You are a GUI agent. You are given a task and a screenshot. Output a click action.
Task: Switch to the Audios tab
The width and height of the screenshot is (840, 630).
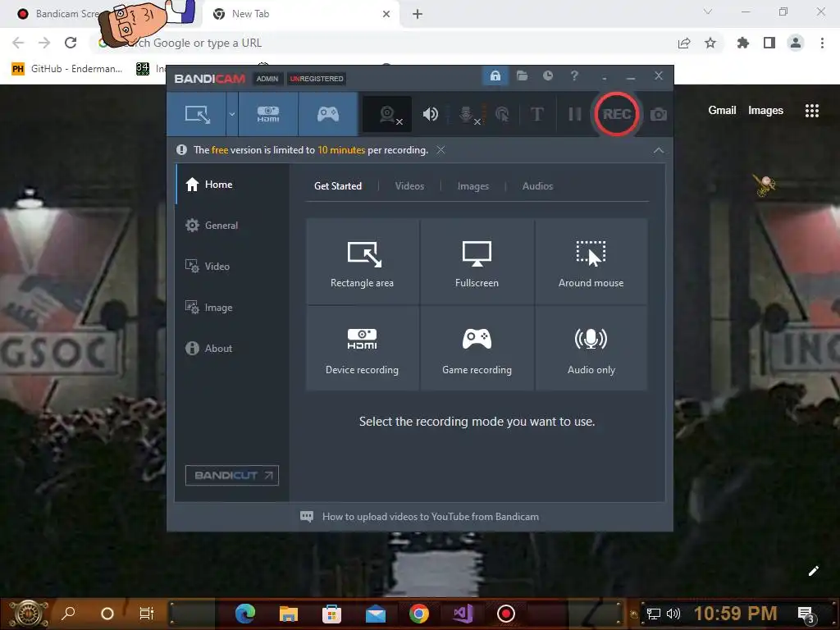click(537, 186)
